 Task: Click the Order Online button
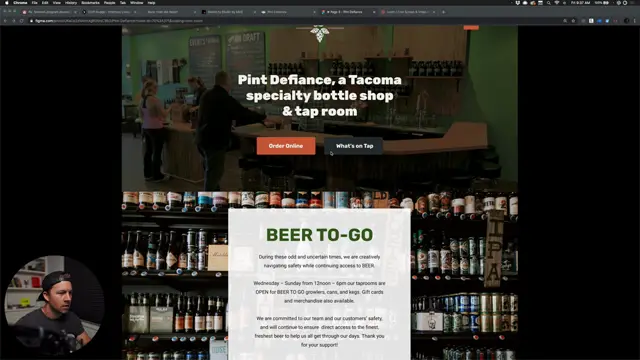(286, 146)
